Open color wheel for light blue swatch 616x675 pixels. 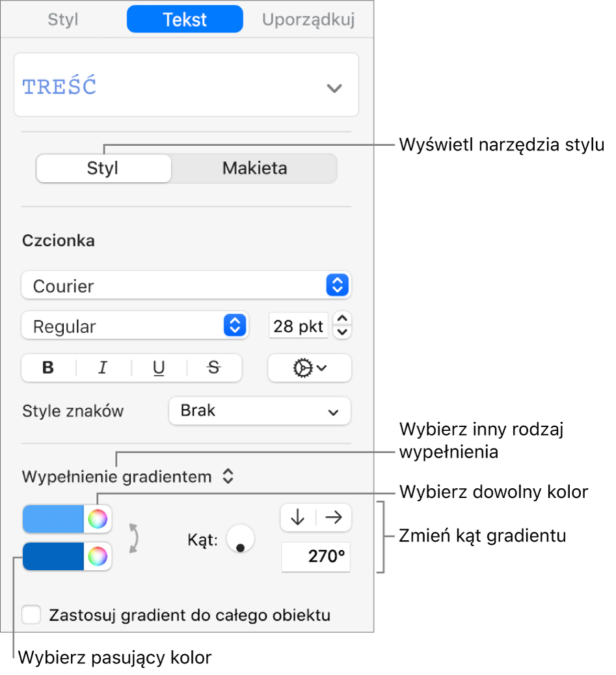pyautogui.click(x=98, y=519)
